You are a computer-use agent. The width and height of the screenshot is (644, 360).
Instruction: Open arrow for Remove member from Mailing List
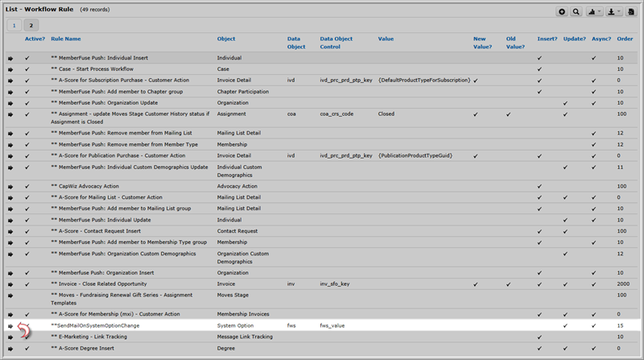(10, 134)
